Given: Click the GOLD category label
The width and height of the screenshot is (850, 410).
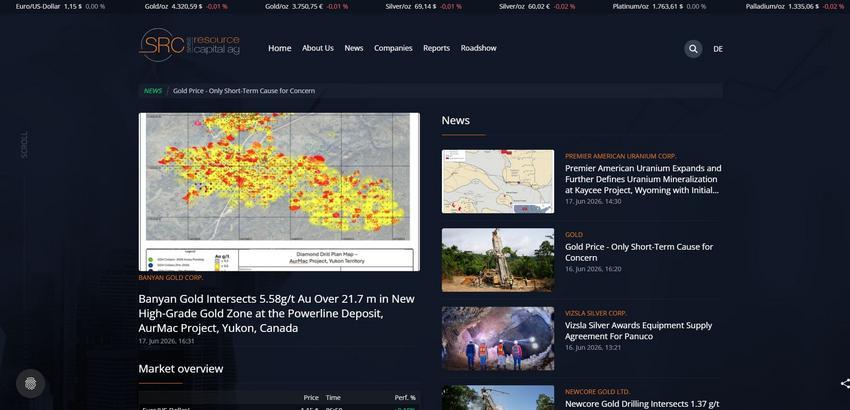Looking at the screenshot, I should (x=574, y=235).
